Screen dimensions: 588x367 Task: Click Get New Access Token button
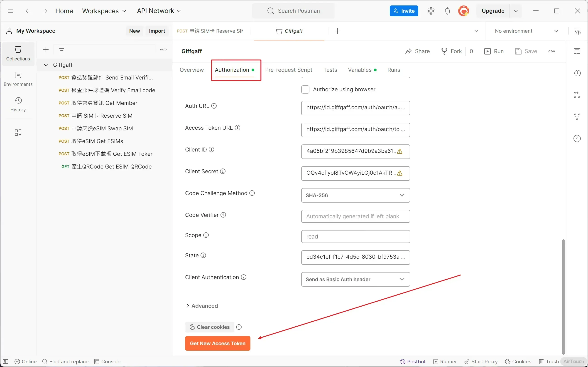pos(217,343)
